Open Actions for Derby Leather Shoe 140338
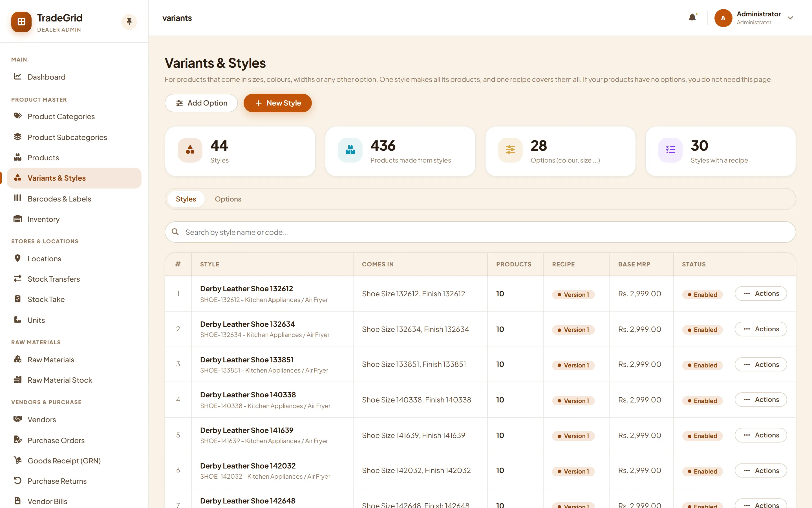The width and height of the screenshot is (812, 508). click(761, 399)
